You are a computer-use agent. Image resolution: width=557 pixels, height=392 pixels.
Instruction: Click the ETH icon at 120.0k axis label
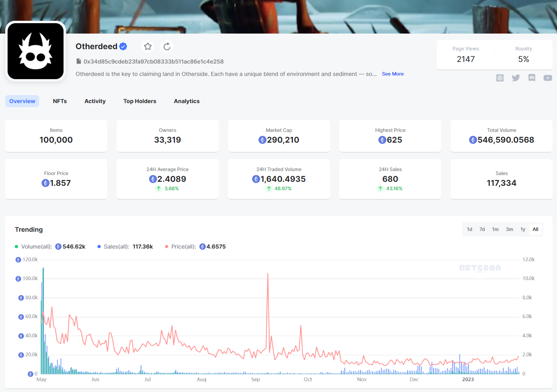[x=18, y=260]
